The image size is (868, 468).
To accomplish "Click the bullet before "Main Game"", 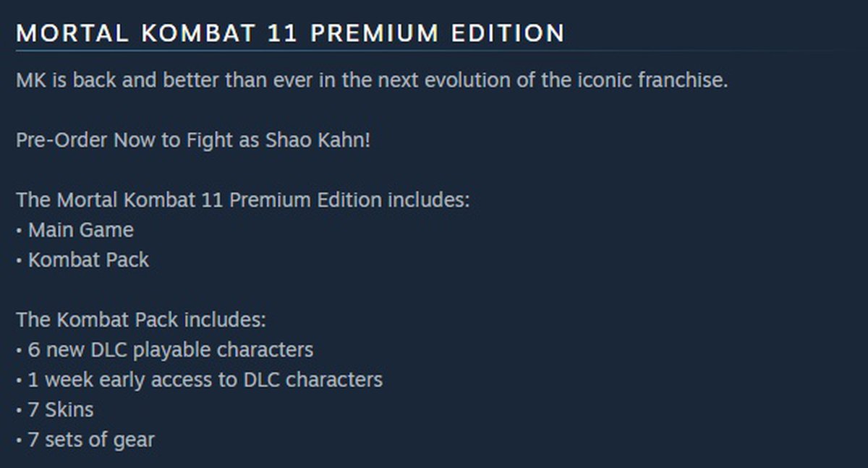I will pyautogui.click(x=19, y=231).
